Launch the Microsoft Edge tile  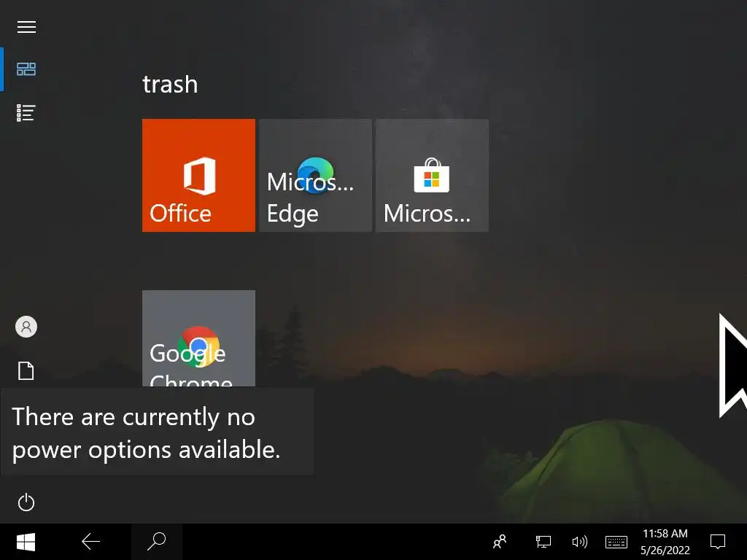[x=315, y=175]
